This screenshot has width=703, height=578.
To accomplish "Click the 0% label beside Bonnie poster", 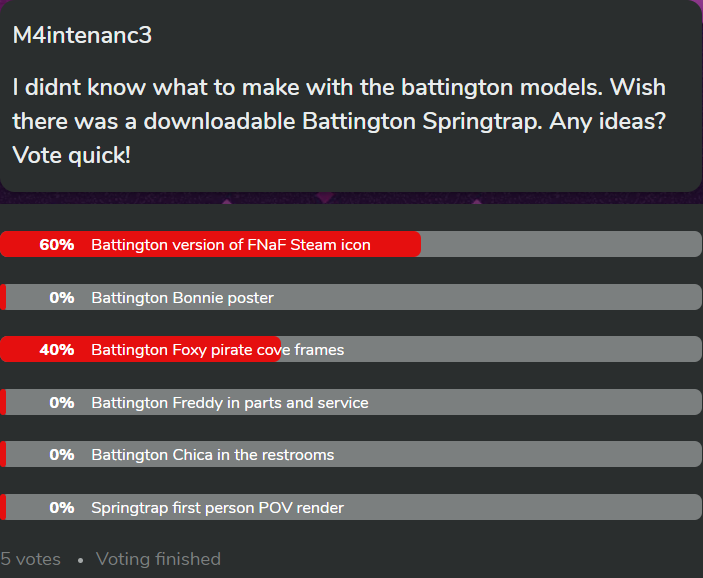I will pyautogui.click(x=62, y=297).
